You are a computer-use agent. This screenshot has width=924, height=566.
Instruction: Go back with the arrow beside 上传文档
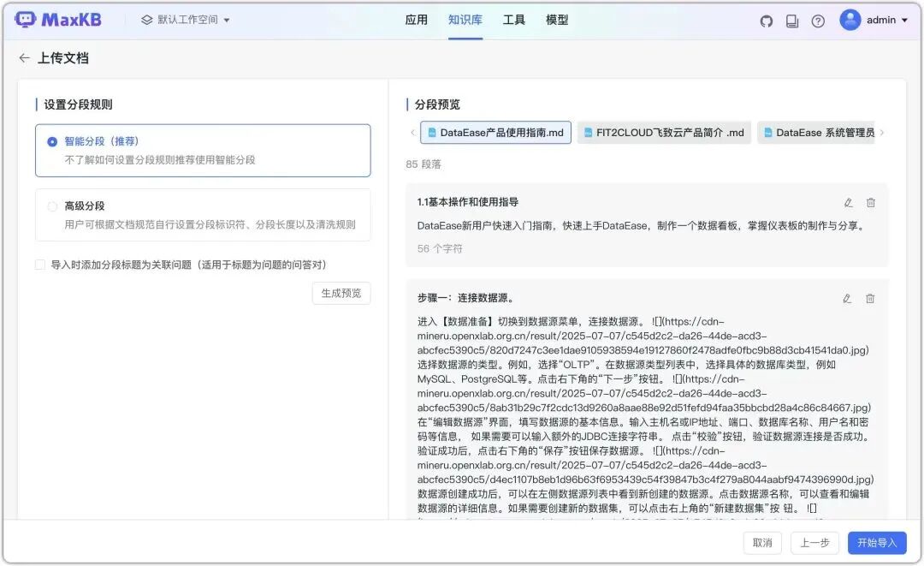[24, 57]
